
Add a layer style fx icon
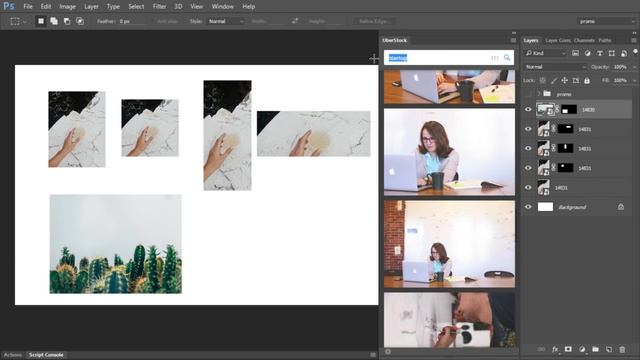555,349
